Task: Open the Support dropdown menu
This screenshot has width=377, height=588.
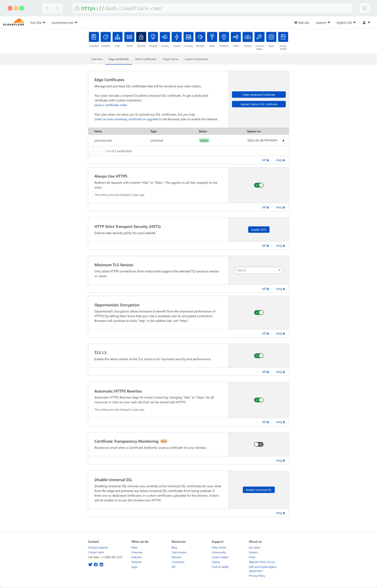Action: tap(323, 22)
